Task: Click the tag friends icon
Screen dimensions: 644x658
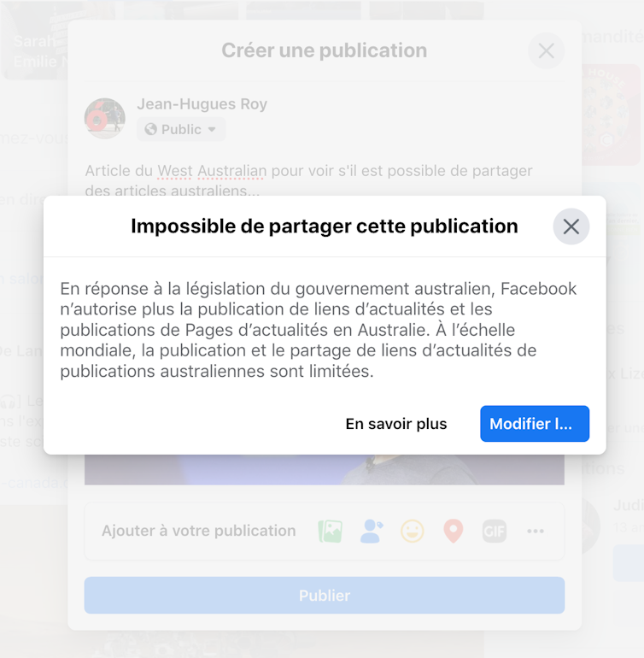Action: tap(372, 531)
